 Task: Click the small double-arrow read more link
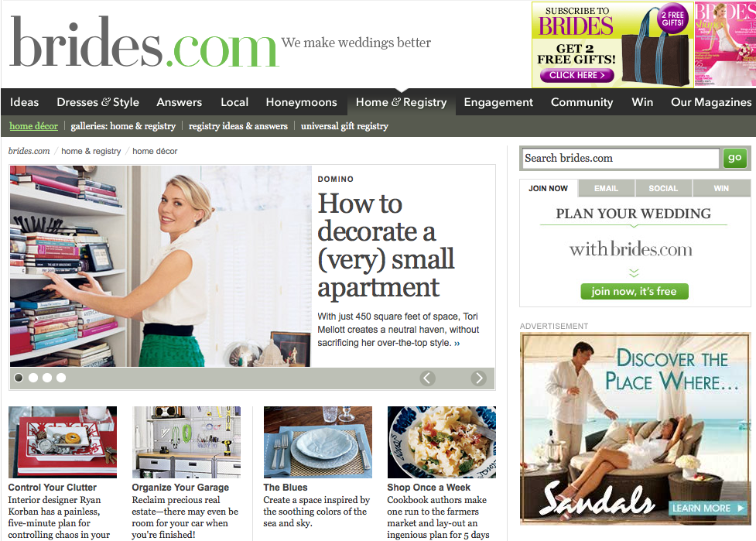pyautogui.click(x=457, y=344)
